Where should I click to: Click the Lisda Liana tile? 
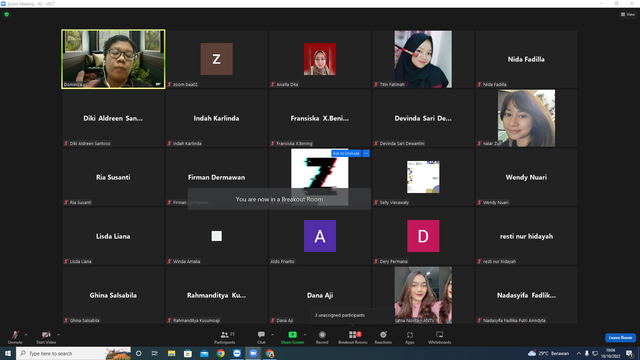(113, 236)
